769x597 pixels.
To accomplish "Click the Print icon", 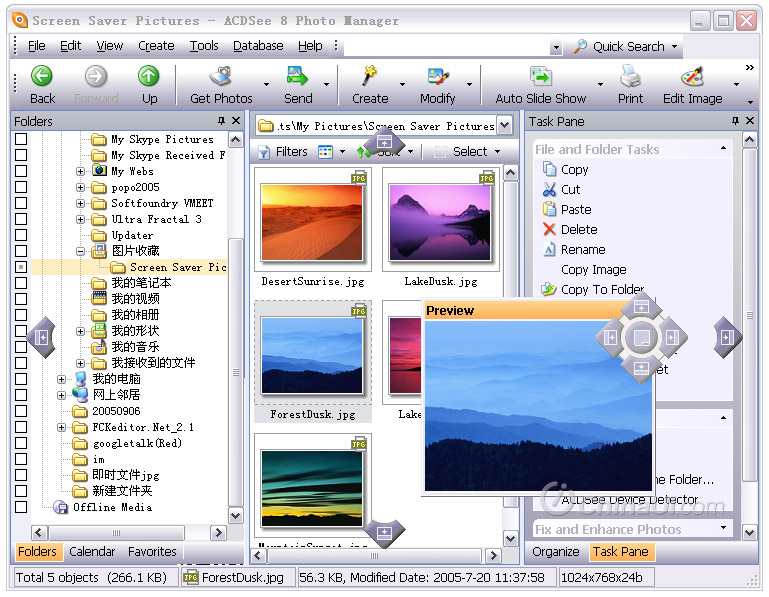I will [x=630, y=76].
